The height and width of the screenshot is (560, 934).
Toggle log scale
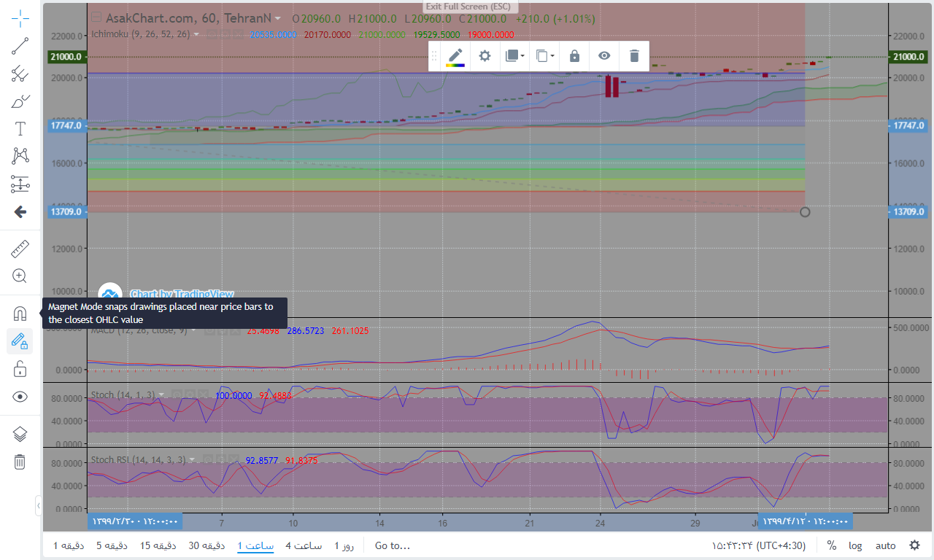[x=855, y=545]
